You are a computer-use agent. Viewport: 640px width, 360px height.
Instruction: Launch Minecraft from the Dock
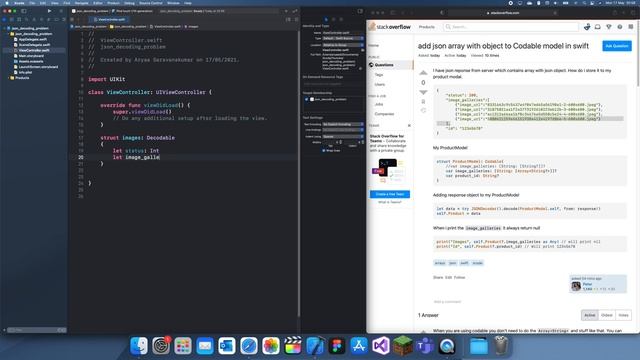tap(403, 346)
